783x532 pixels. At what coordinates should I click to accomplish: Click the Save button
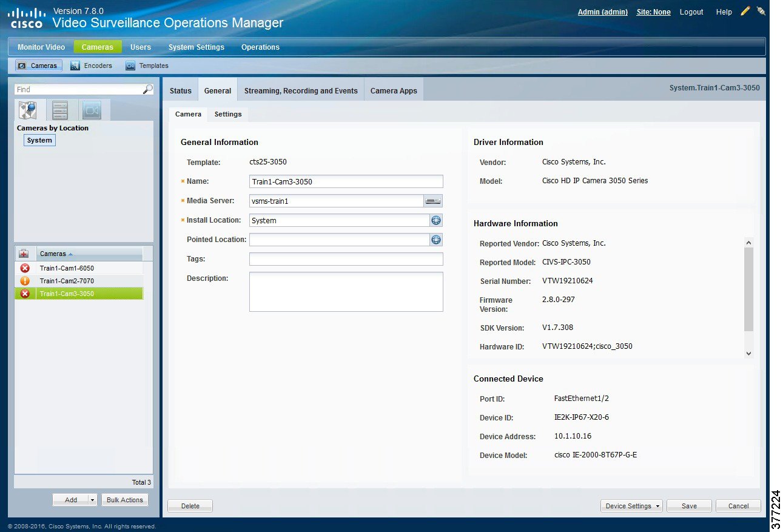(x=688, y=506)
